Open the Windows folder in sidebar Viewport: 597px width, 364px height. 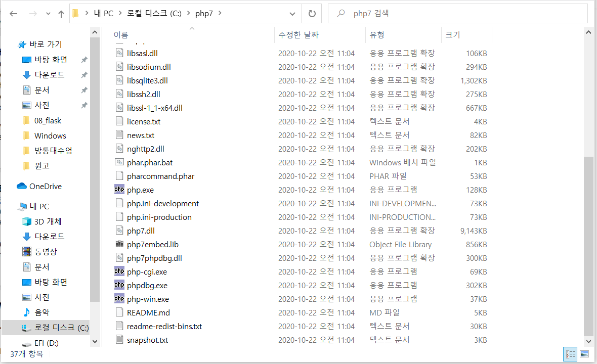[50, 136]
